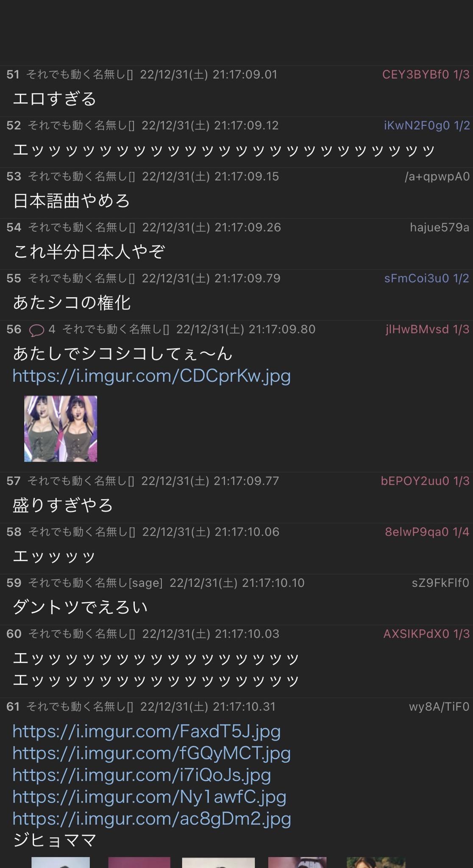Tap post number 53
473x868 pixels.
click(14, 176)
